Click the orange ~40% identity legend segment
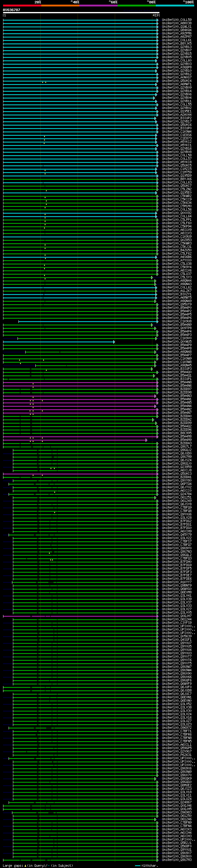 tap(60, 6)
